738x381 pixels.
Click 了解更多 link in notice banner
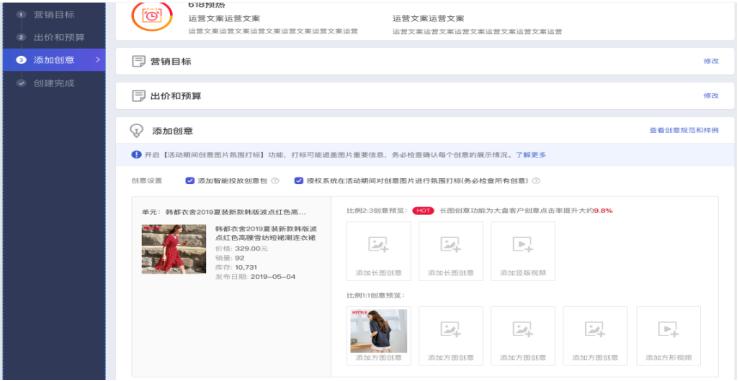pos(531,154)
